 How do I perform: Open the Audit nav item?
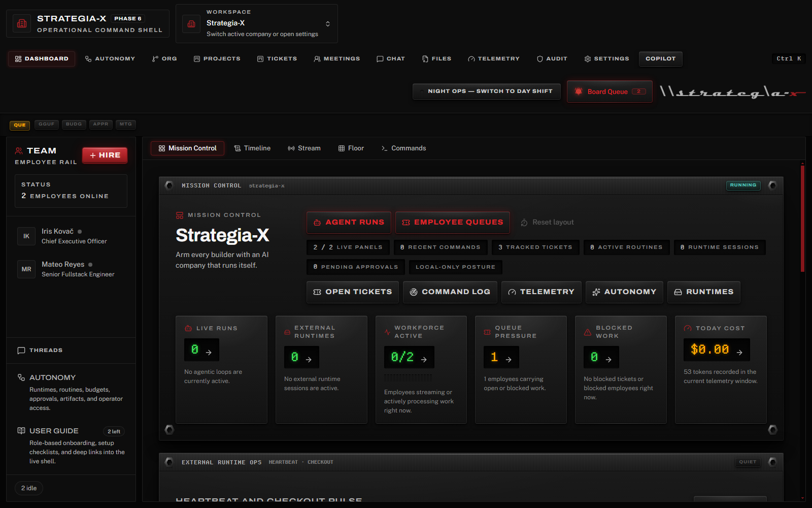(552, 59)
